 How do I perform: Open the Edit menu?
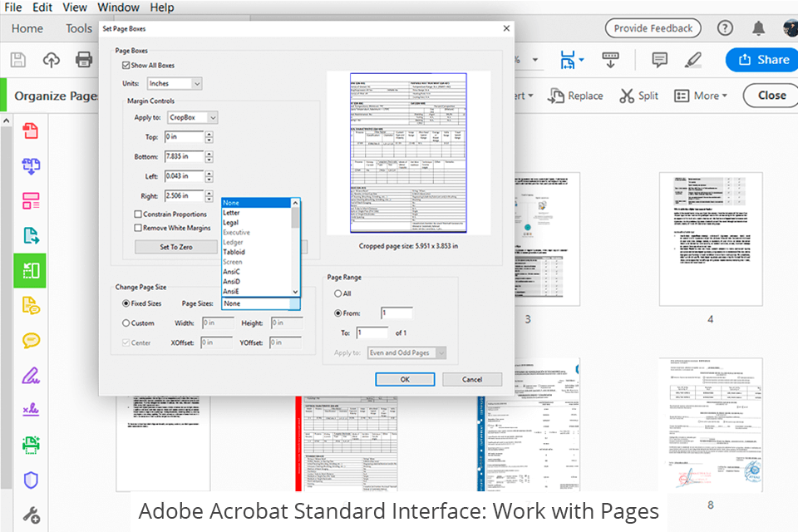tap(42, 7)
